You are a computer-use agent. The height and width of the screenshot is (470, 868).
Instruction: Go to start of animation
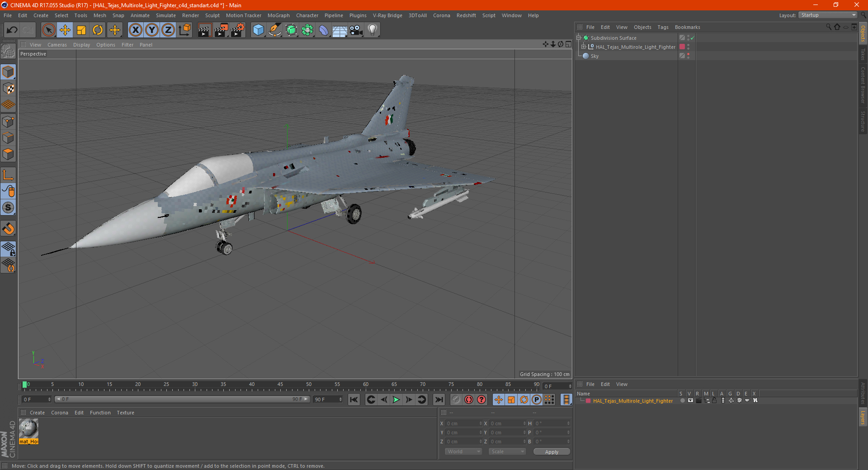coord(354,399)
